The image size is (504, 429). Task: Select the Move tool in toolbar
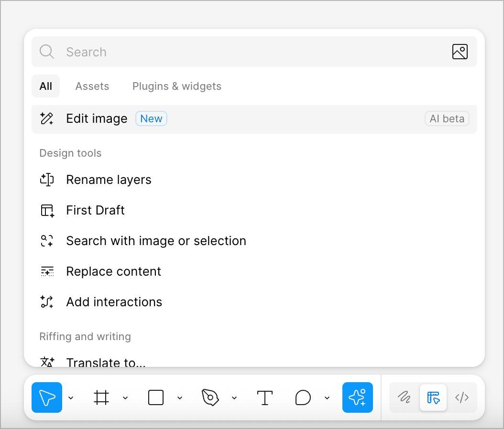[47, 397]
